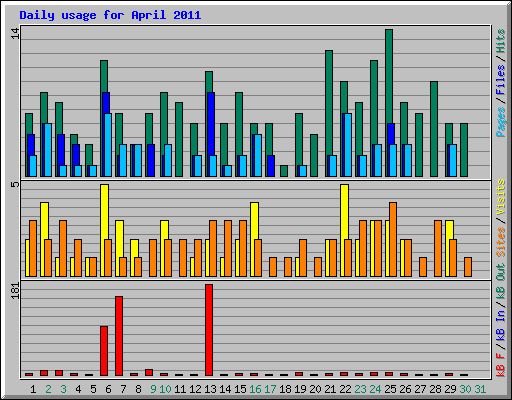This screenshot has height=400, width=512.
Task: Click the blue 'kB In' legend label
Action: point(501,325)
